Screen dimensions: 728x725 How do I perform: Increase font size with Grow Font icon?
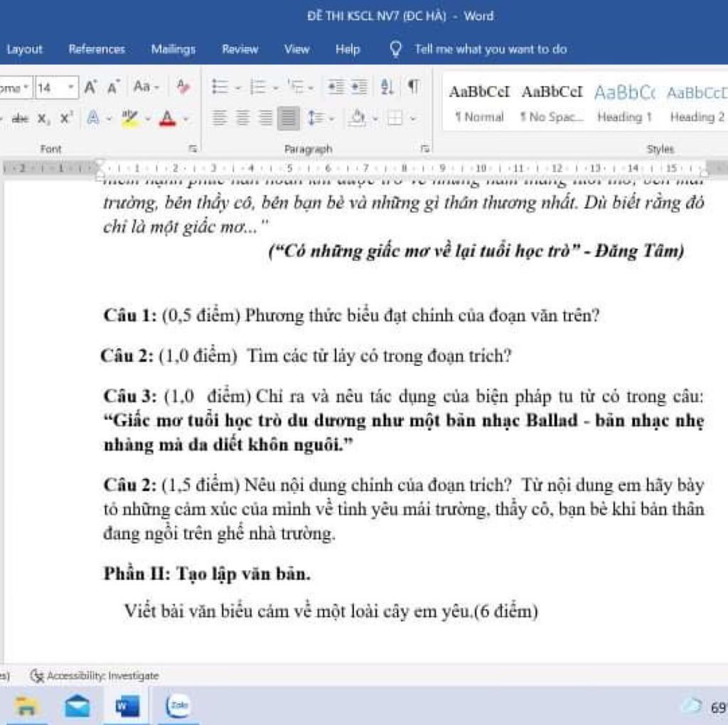pos(90,87)
